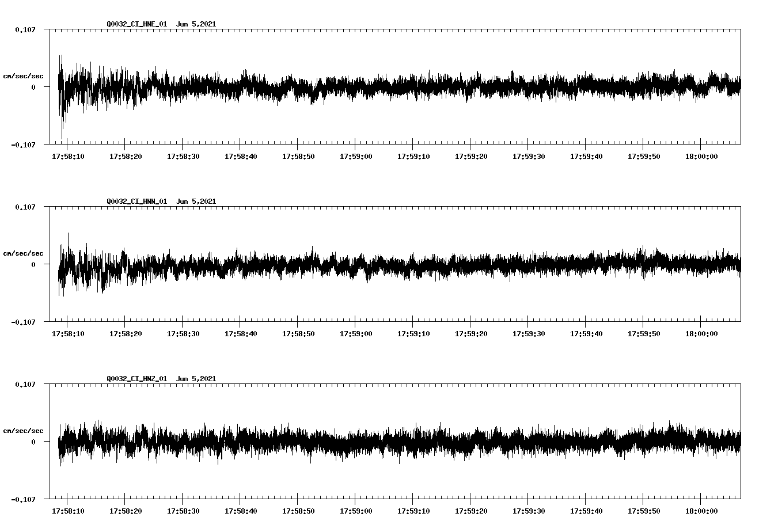
Task: Click the cm/sec/sec unit label of the HNE plot
Action: click(x=23, y=76)
